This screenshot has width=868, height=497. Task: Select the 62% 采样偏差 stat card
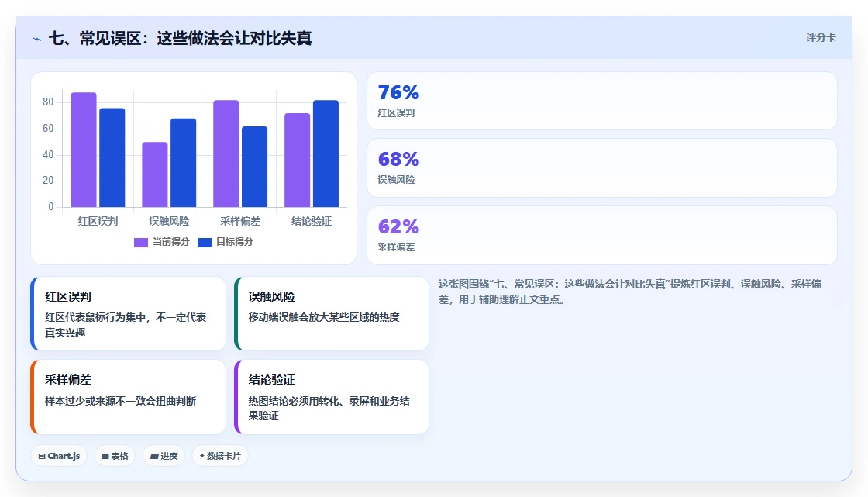click(x=601, y=236)
